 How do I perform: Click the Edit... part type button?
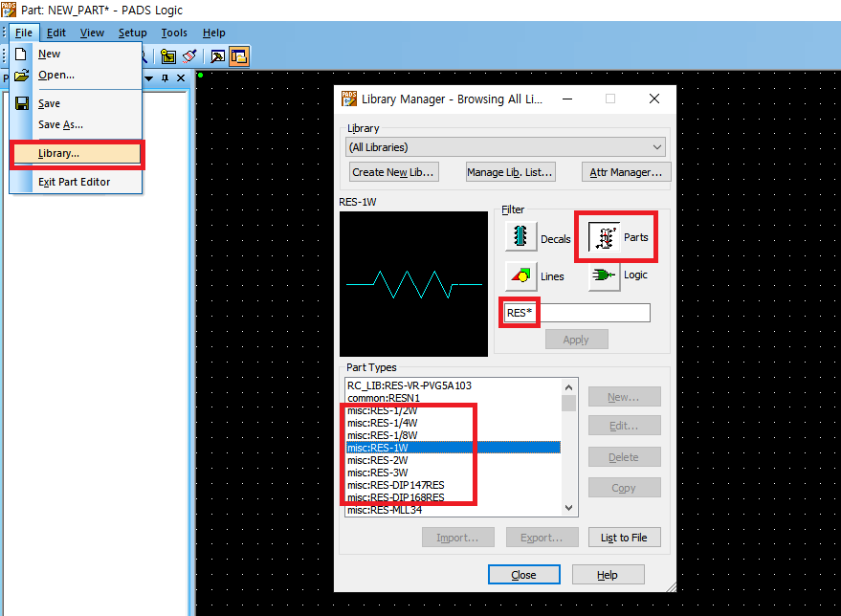pos(624,426)
